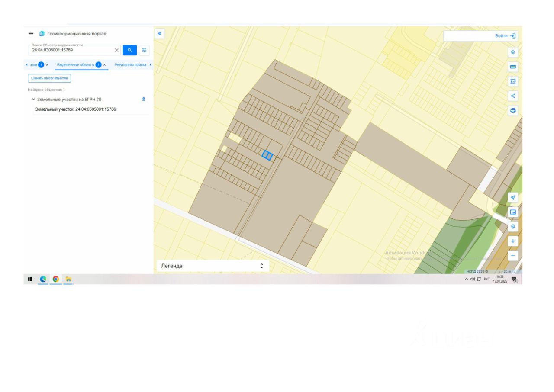
Task: Click the cadastral number search field
Action: pos(71,50)
